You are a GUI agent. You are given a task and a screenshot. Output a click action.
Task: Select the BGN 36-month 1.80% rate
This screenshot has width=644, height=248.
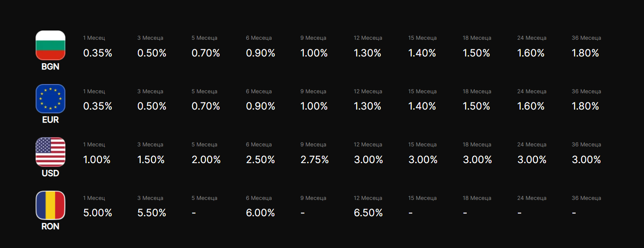(x=585, y=53)
